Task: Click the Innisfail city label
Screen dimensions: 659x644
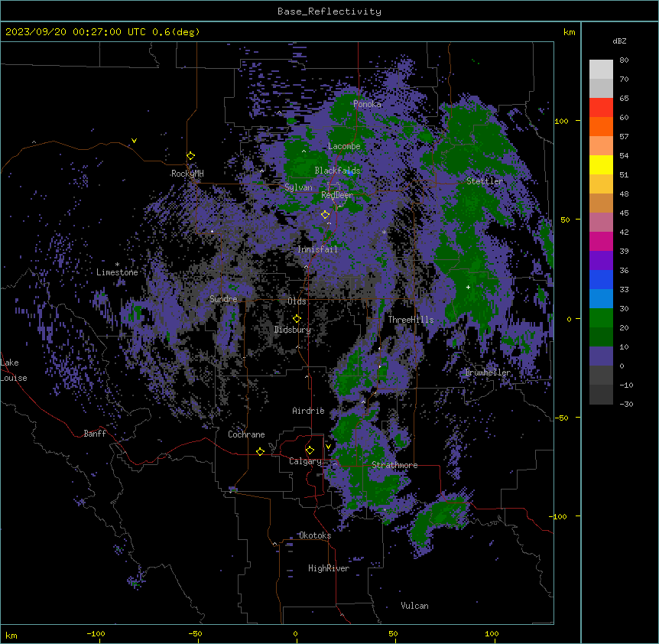Action: [x=317, y=249]
